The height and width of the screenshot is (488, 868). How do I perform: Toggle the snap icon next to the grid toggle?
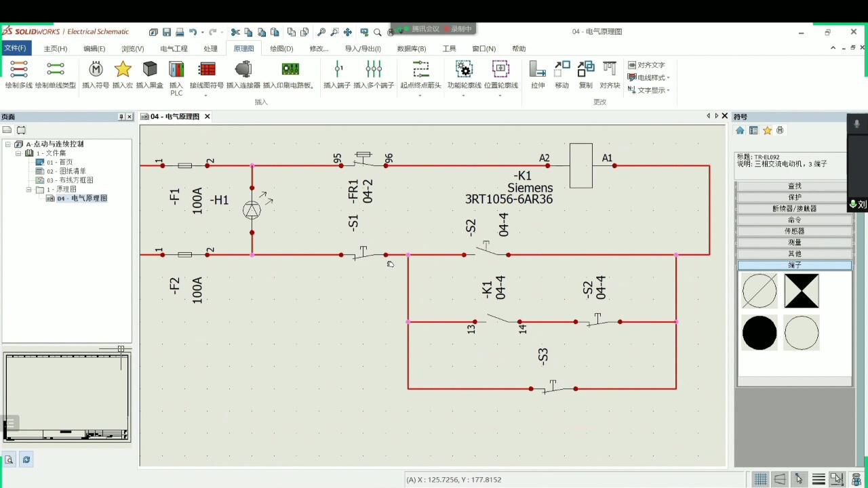coord(779,479)
